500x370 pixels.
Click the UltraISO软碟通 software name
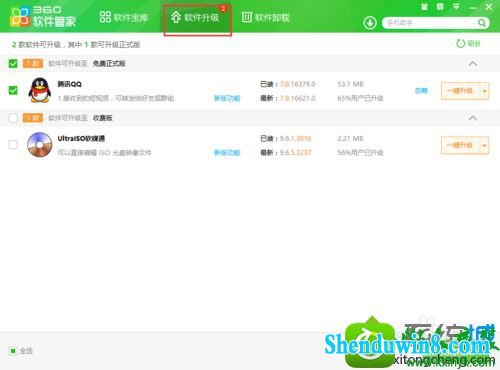coord(81,138)
